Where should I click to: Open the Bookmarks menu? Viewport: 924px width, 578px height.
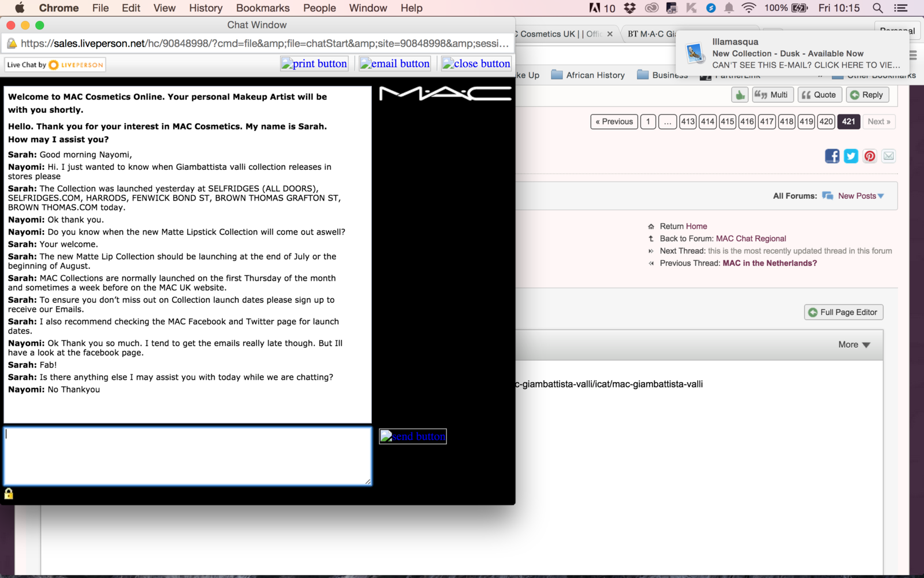click(263, 8)
